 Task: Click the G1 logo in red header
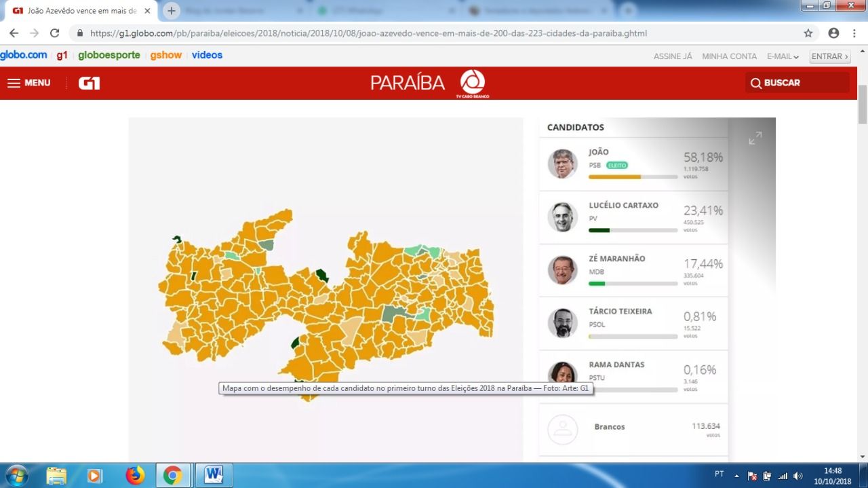point(89,83)
